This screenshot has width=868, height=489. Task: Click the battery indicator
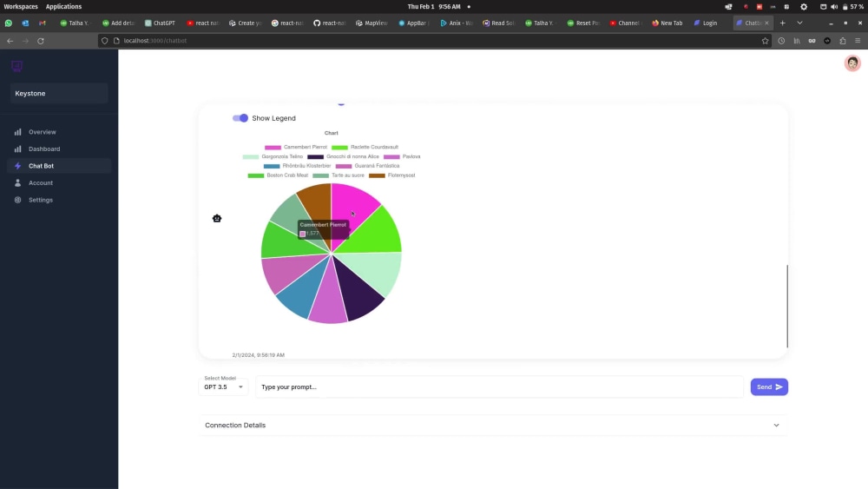(853, 7)
